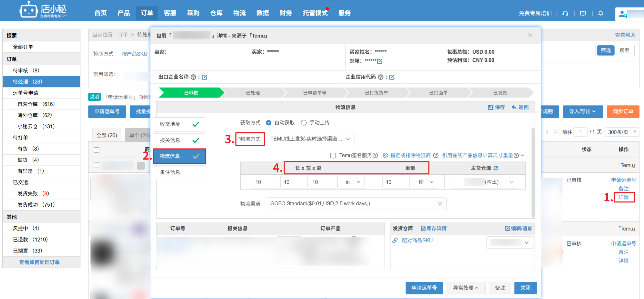Select the 手动上传 radio button
Viewport: 644px width, 299px height.
[304, 123]
